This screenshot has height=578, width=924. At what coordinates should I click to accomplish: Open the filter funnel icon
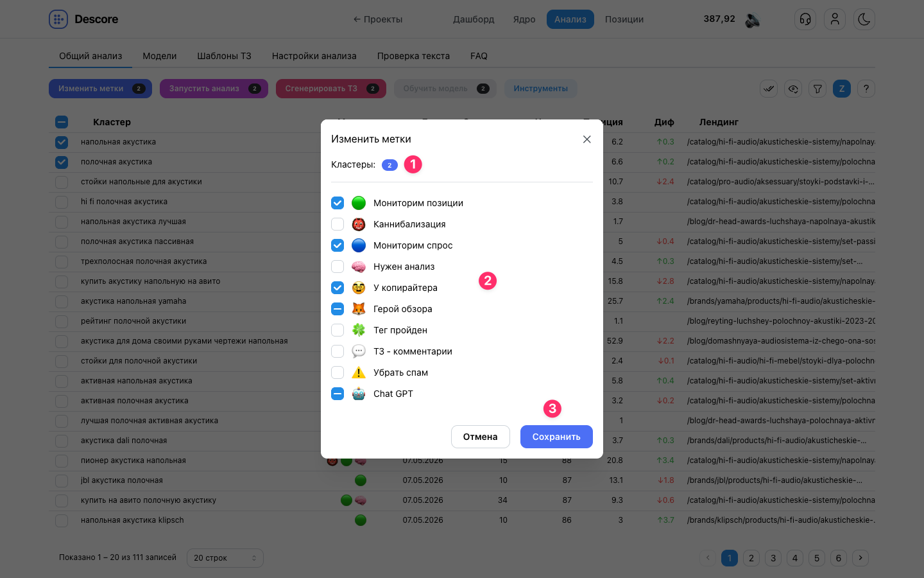point(817,89)
